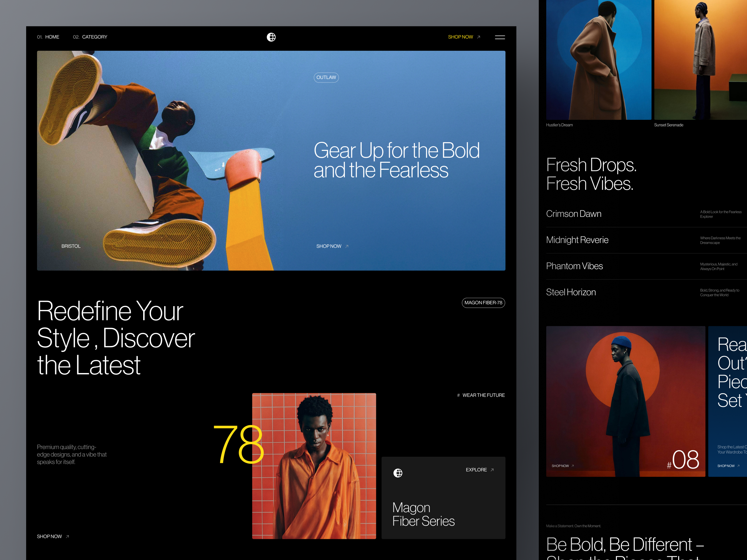The height and width of the screenshot is (560, 747).
Task: Click the arrow next to hero SHOP NOW
Action: coord(347,246)
